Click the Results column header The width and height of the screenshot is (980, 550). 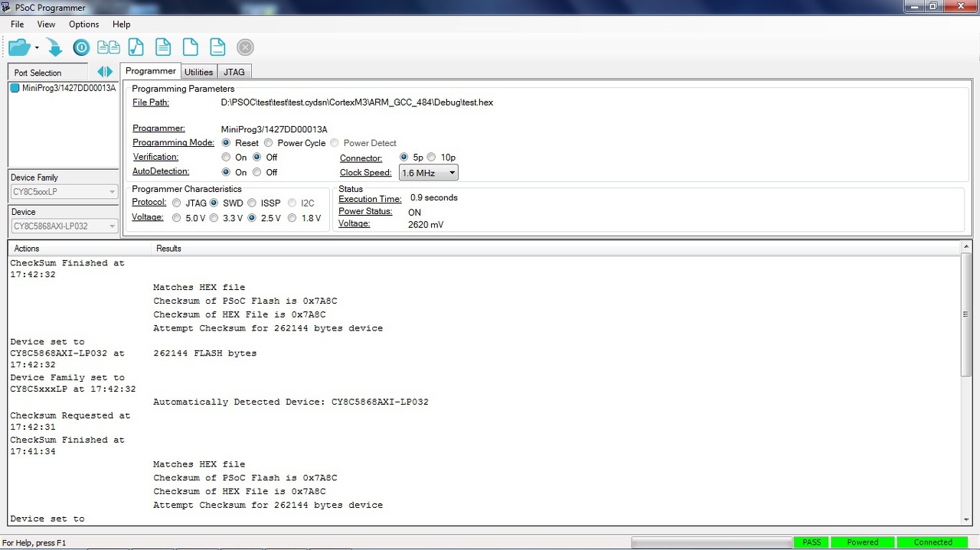(x=555, y=249)
